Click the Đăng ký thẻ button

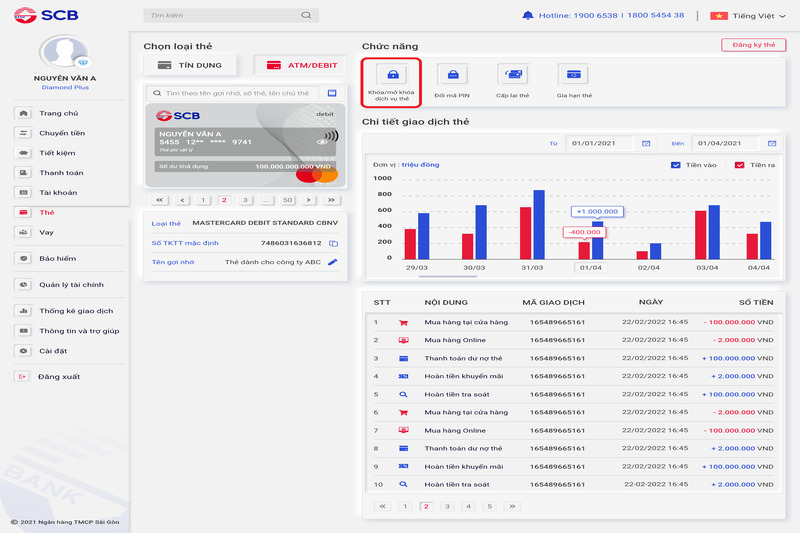point(754,45)
